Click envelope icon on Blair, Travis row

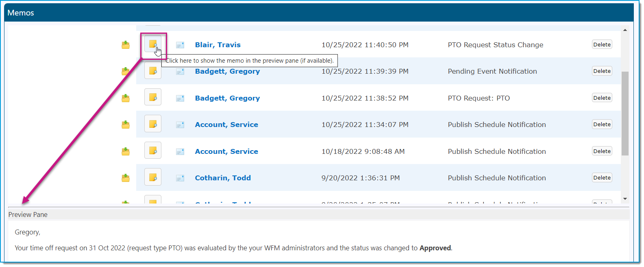(180, 45)
